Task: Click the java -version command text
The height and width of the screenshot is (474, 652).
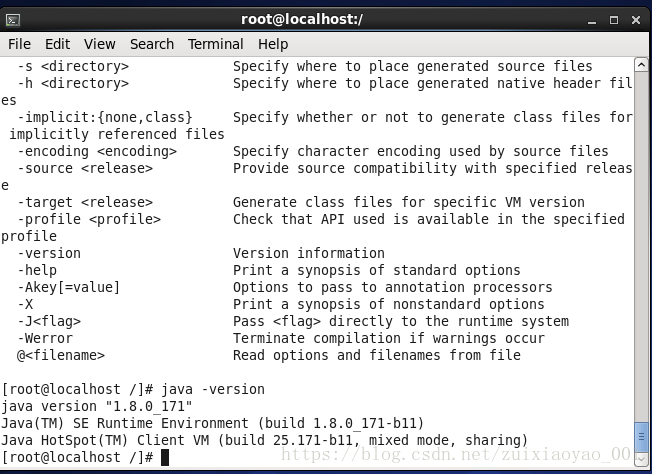Action: [x=213, y=390]
